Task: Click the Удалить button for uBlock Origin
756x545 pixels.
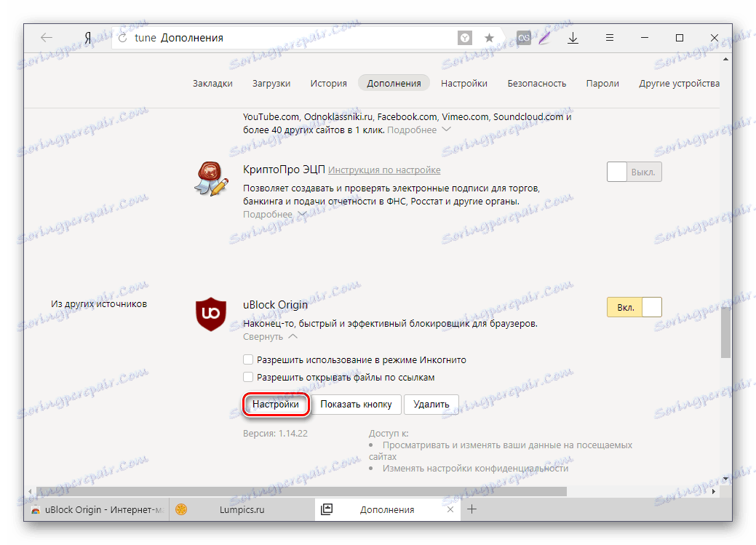Action: coord(431,404)
